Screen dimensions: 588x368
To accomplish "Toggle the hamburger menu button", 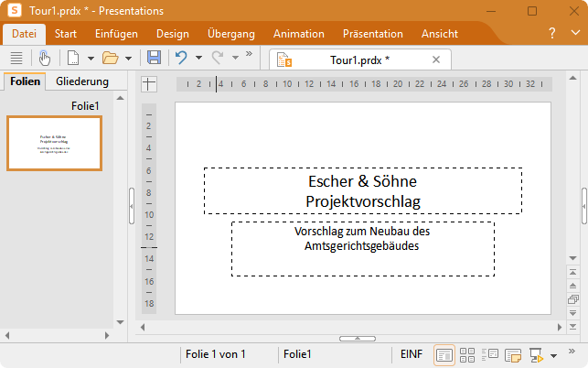I will (16, 59).
